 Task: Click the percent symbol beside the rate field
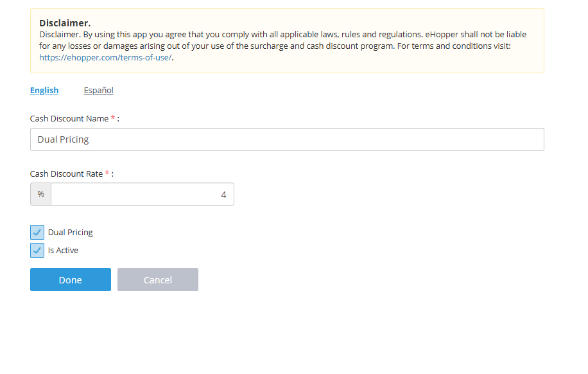pos(40,194)
